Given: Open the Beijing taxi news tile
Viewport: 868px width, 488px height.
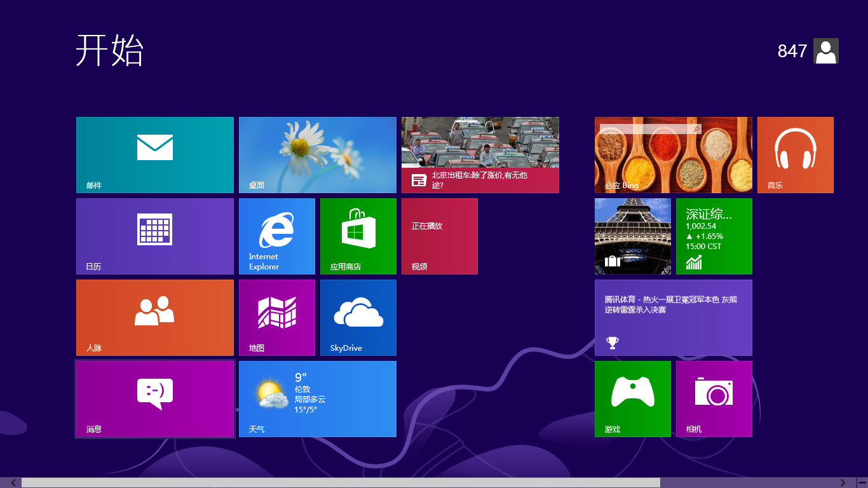Looking at the screenshot, I should pos(480,154).
